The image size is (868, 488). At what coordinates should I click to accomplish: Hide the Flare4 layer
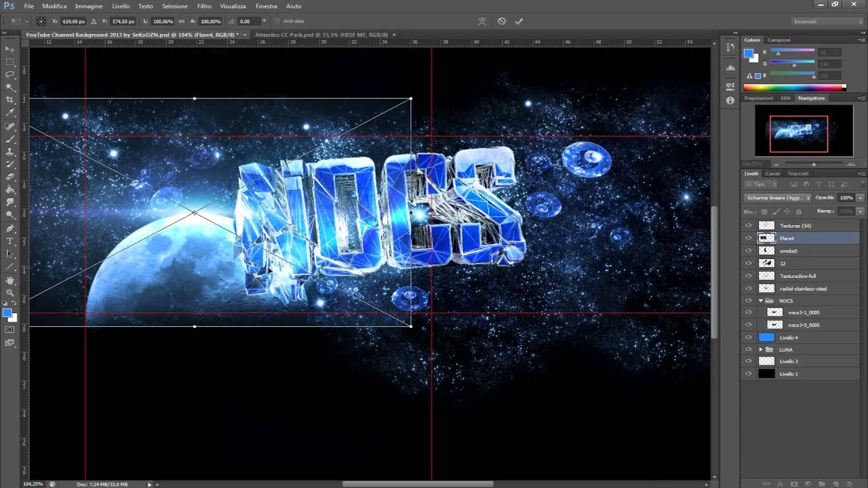(749, 239)
